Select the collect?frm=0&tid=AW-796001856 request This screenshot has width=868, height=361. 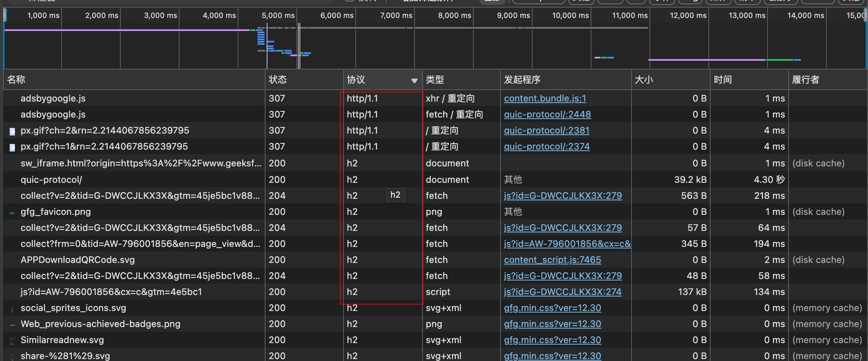(140, 244)
